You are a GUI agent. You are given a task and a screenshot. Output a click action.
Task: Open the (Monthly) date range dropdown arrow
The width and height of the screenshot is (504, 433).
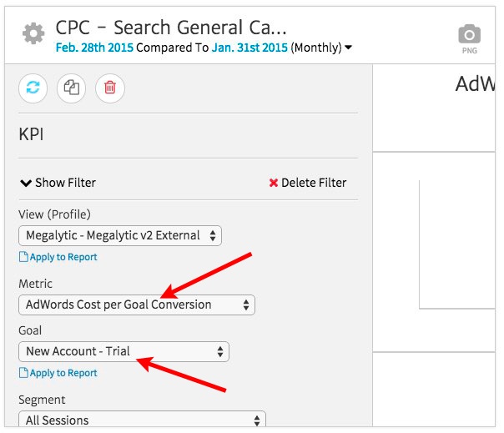pos(348,48)
